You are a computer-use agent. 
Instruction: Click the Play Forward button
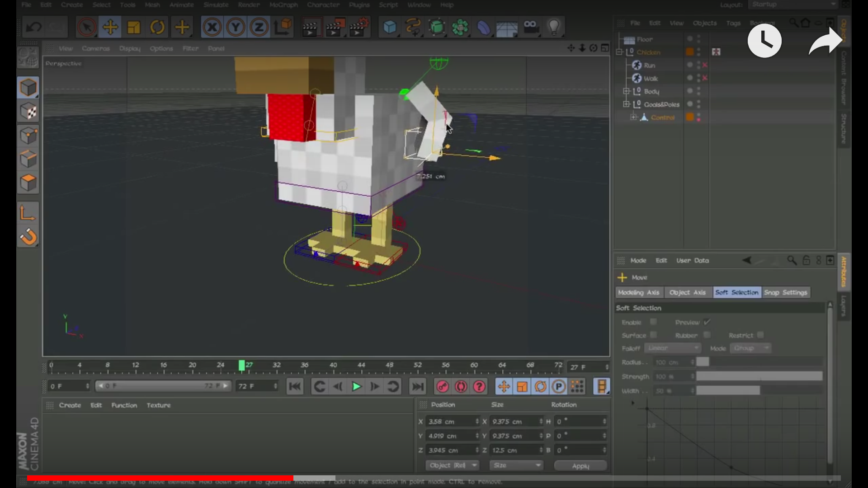(x=356, y=387)
